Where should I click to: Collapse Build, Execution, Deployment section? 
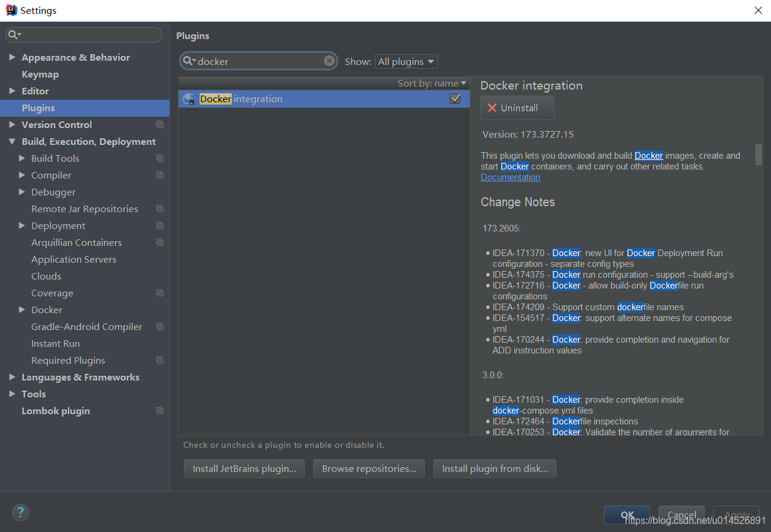12,141
